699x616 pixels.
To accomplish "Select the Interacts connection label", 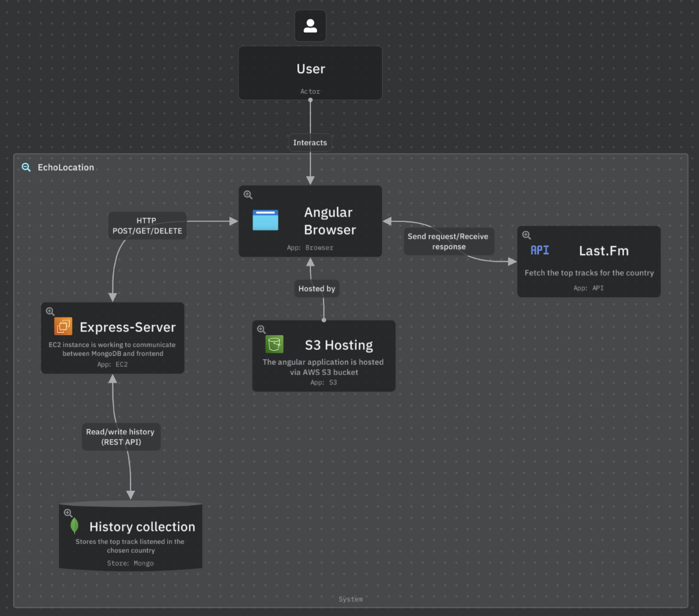I will pyautogui.click(x=310, y=143).
